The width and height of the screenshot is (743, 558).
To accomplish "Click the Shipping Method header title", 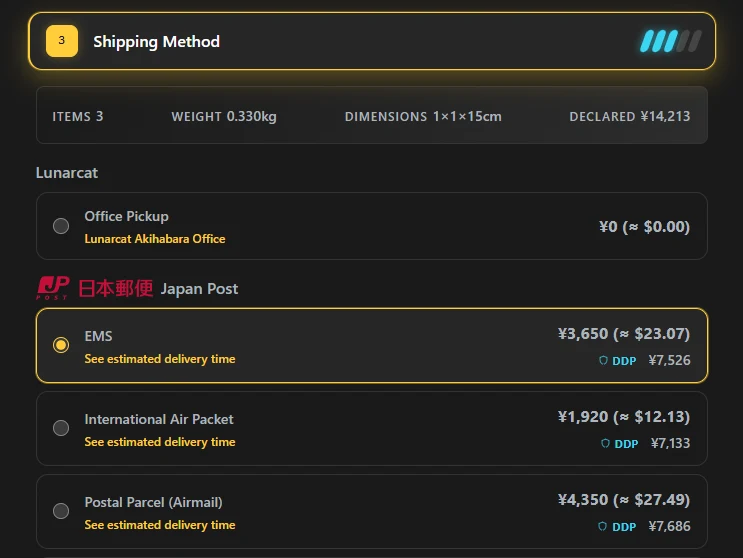I will (x=156, y=42).
